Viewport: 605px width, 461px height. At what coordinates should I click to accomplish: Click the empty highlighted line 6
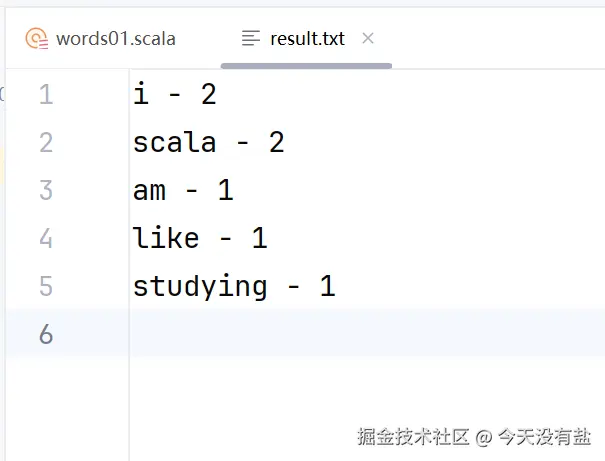click(x=367, y=333)
